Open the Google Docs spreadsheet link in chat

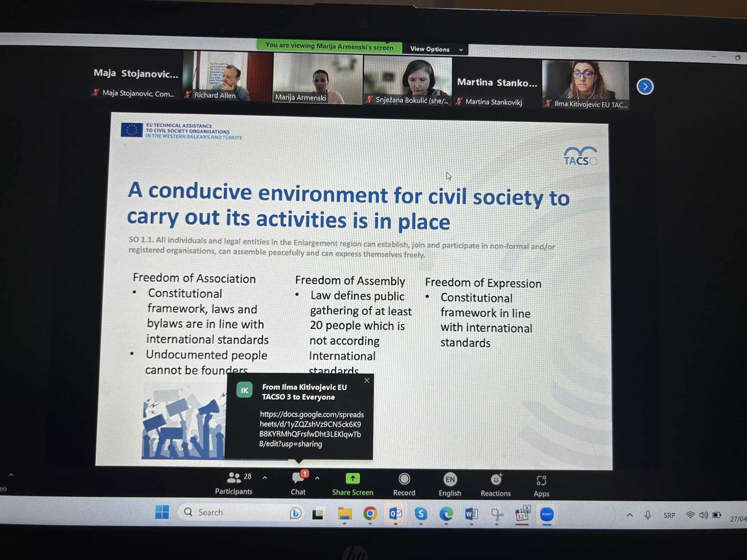(x=311, y=429)
